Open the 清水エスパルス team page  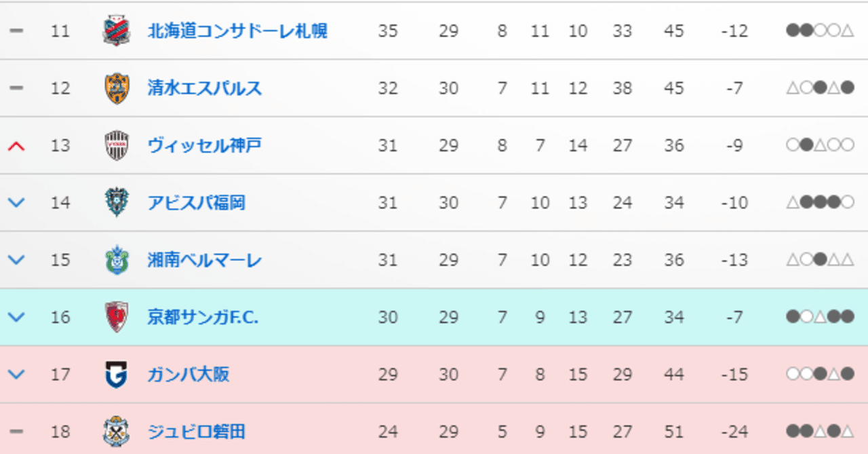(204, 88)
